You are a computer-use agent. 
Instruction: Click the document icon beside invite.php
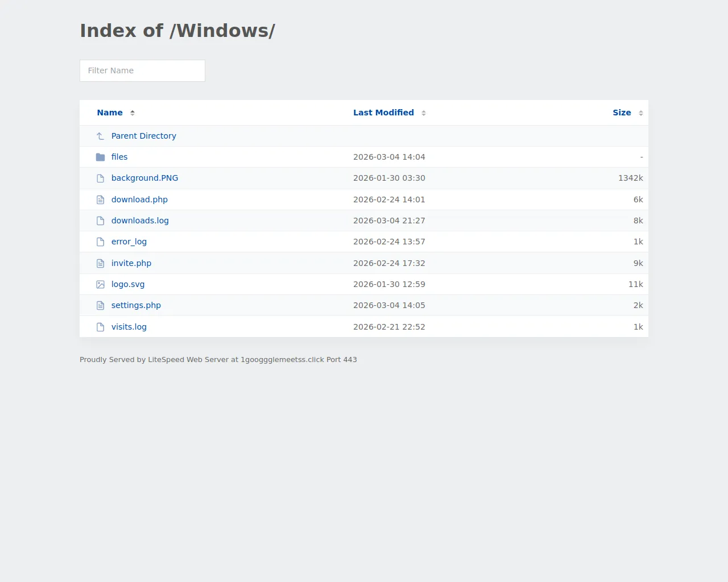[x=100, y=263]
